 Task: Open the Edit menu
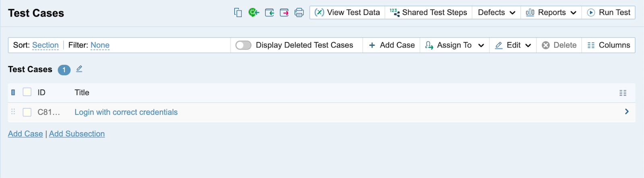click(513, 45)
